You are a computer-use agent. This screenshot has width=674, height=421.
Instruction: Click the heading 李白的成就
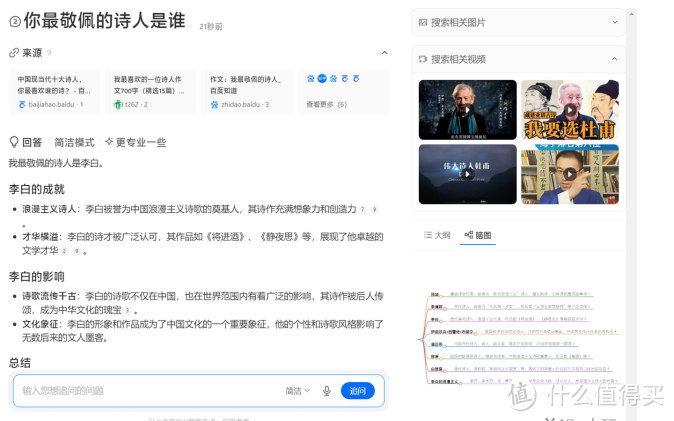[x=37, y=189]
